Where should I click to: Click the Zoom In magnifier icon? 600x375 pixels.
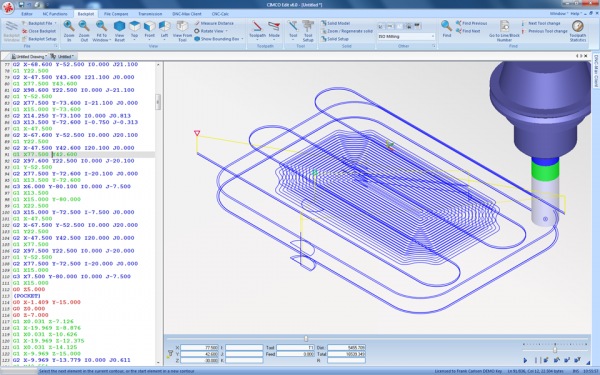tap(69, 26)
